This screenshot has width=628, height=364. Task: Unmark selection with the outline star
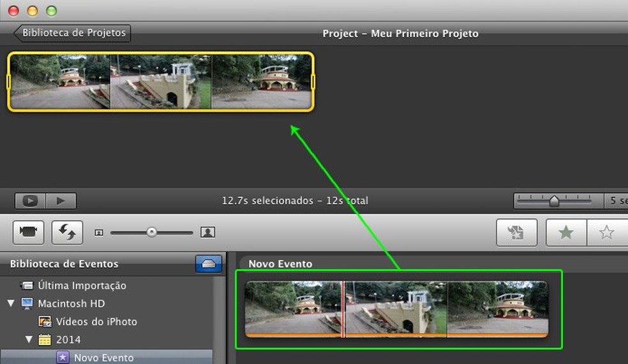(607, 233)
